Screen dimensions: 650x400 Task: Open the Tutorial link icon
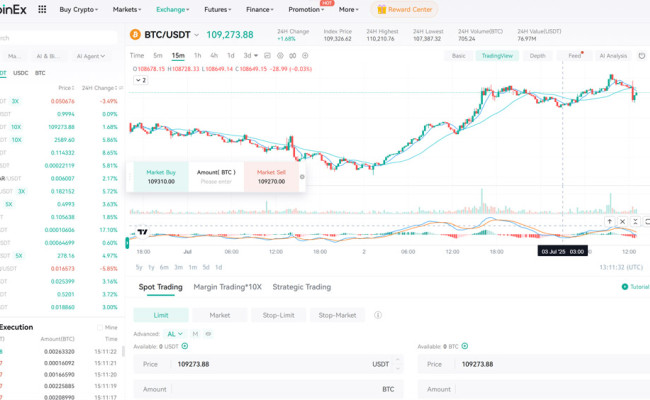coord(622,287)
